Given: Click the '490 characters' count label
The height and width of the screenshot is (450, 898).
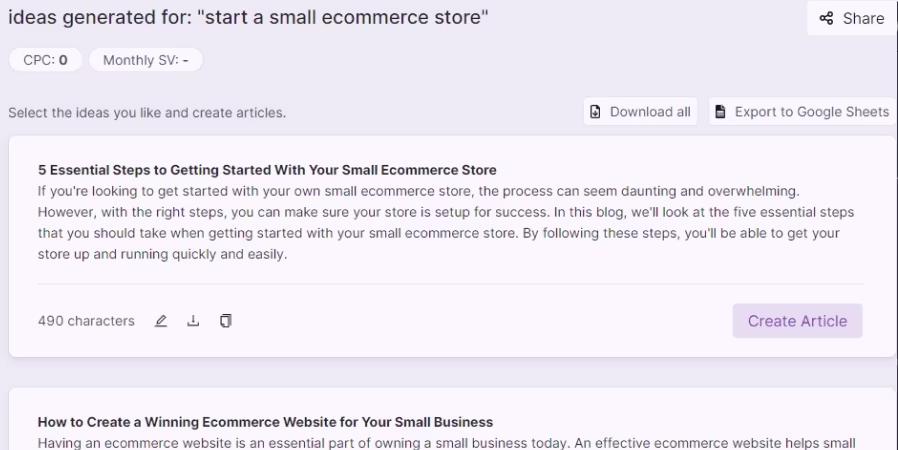Looking at the screenshot, I should (86, 321).
